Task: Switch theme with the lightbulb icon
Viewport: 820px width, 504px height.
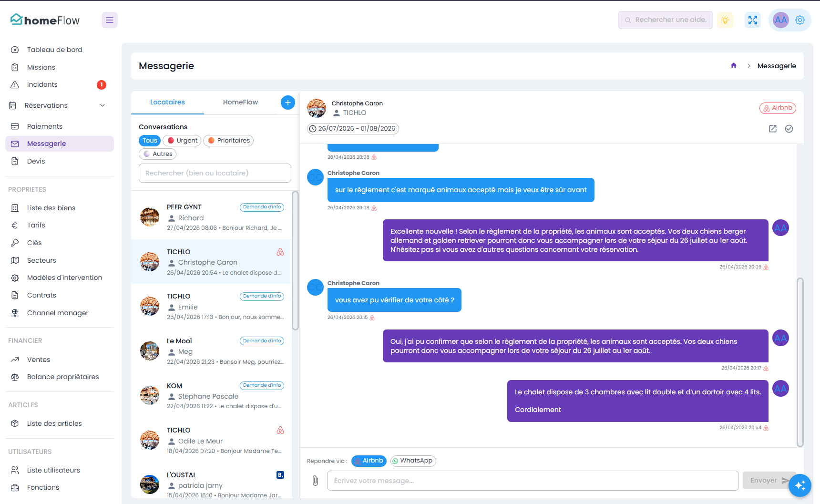Action: (x=725, y=20)
